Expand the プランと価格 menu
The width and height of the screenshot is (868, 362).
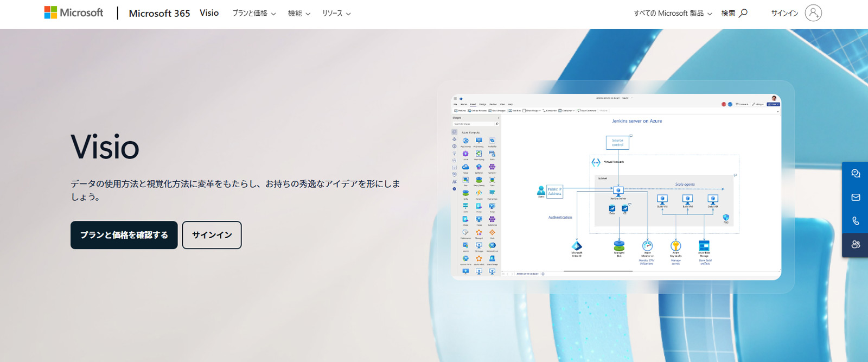coord(254,13)
